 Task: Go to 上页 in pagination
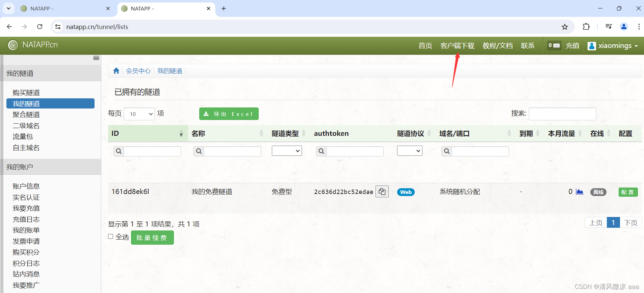coord(596,223)
